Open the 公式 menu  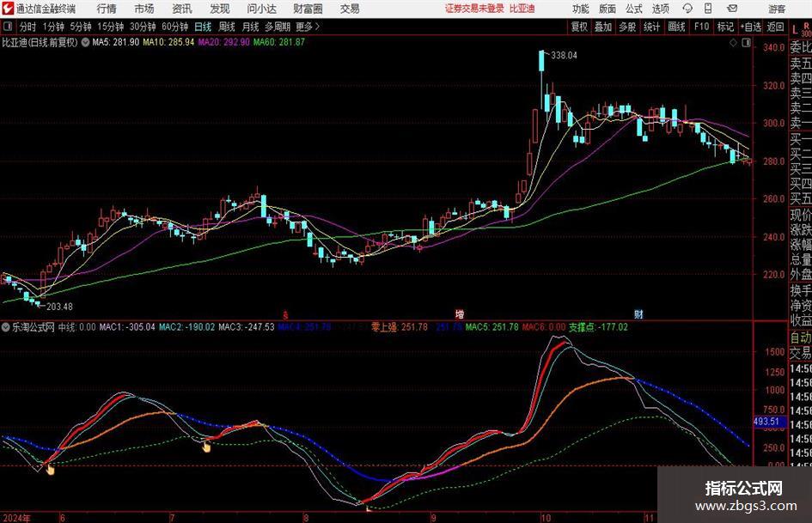point(634,9)
